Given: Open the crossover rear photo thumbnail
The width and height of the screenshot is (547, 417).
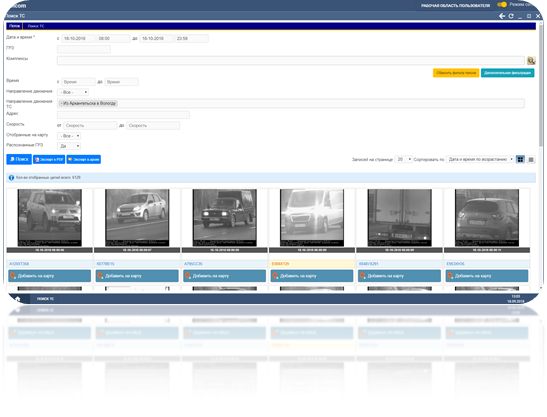Looking at the screenshot, I should tap(487, 218).
